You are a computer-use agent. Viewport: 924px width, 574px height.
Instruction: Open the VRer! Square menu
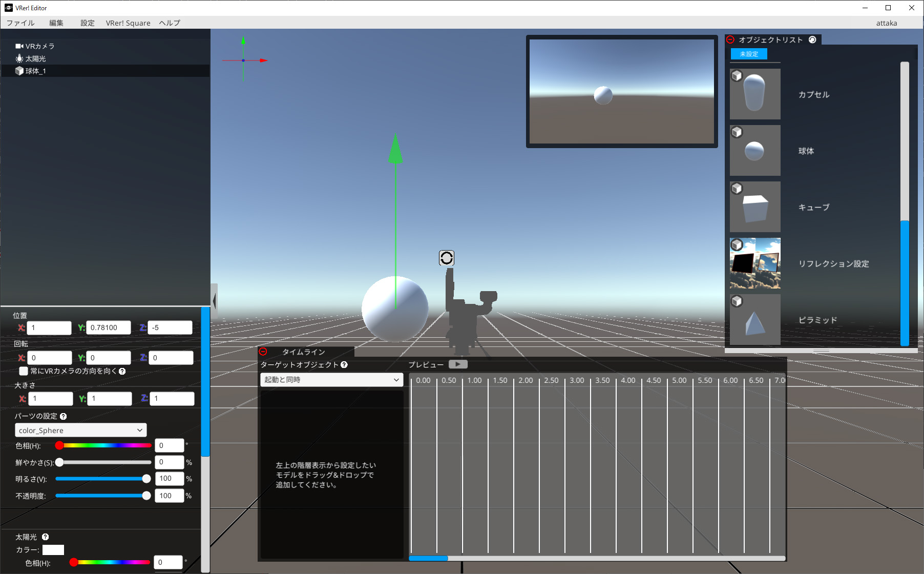pos(128,23)
